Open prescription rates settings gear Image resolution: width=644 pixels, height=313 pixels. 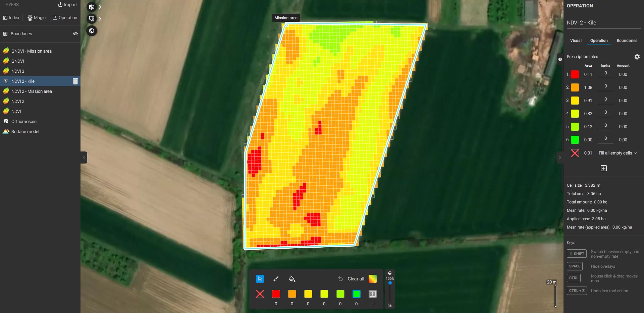tap(637, 57)
